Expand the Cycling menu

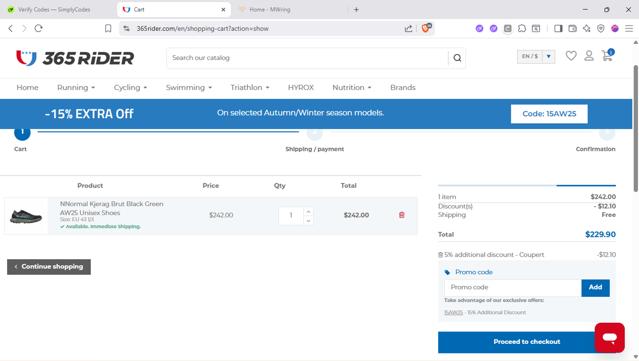click(130, 88)
